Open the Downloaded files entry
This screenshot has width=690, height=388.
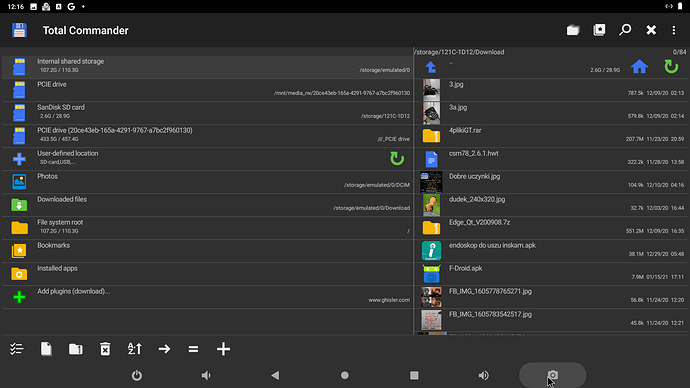(x=207, y=205)
